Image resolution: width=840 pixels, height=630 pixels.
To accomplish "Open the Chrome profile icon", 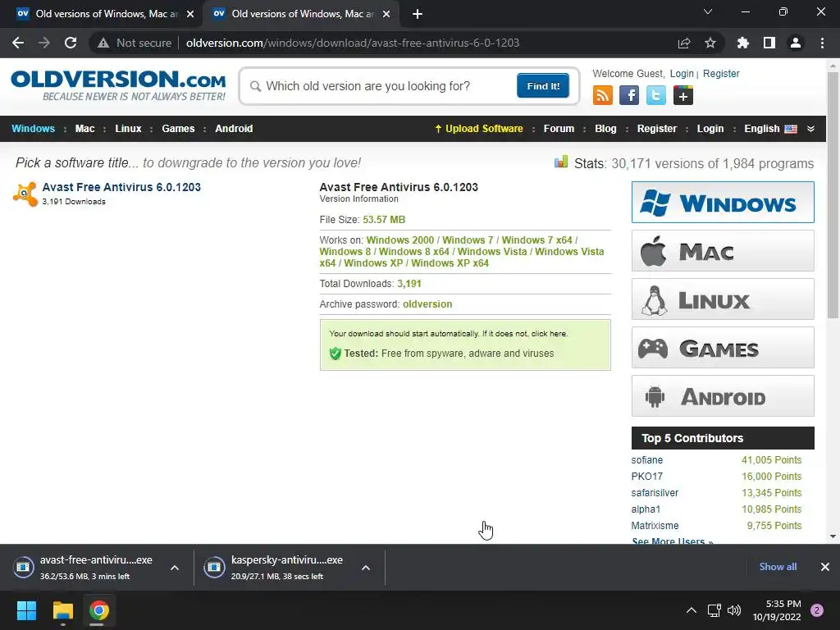I will click(796, 43).
